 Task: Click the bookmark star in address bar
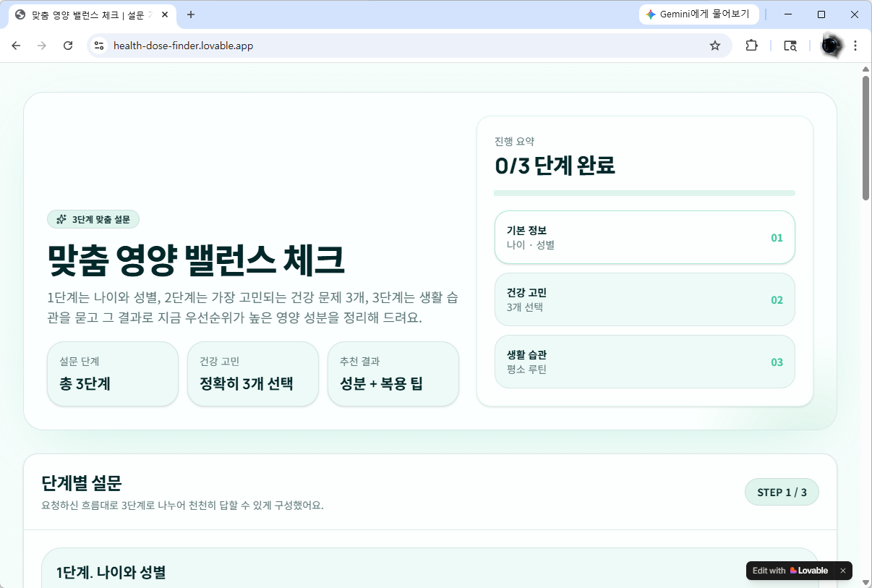click(715, 45)
